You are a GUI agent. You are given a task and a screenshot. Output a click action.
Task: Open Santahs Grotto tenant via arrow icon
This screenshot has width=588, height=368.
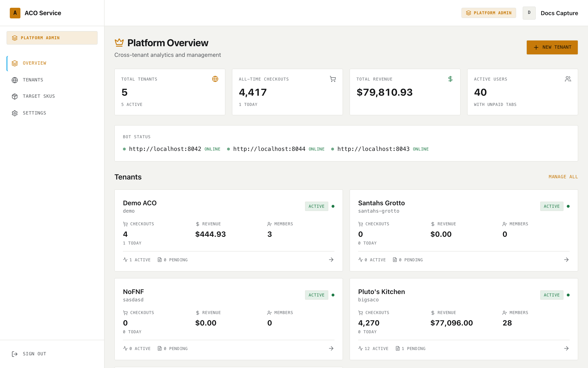coord(566,260)
